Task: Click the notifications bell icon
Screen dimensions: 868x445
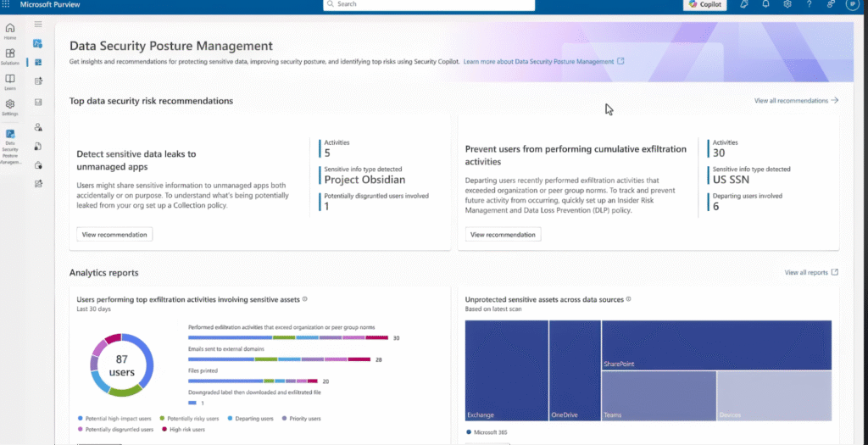Action: point(763,4)
